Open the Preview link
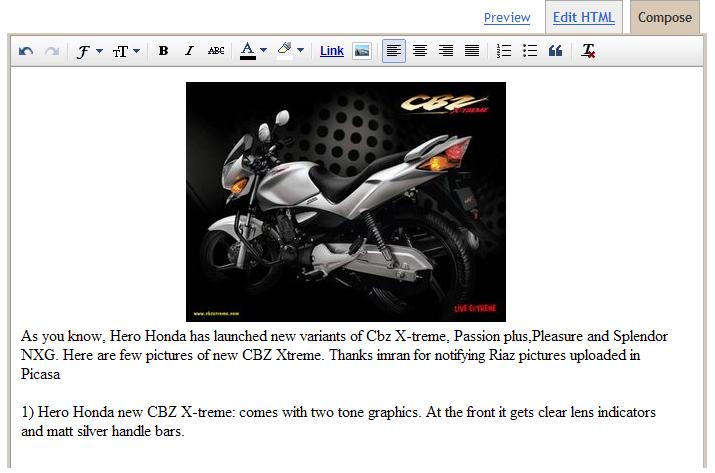Viewport: 715px width, 473px height. (507, 18)
